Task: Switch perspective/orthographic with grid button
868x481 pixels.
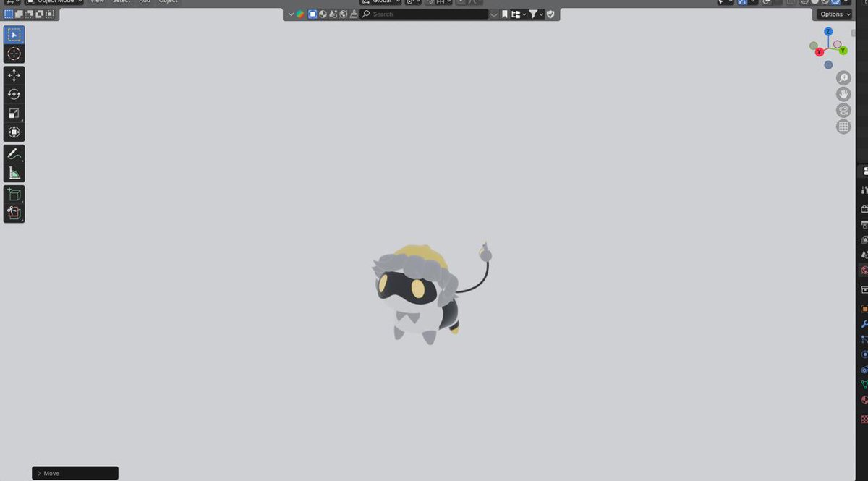Action: coord(843,127)
